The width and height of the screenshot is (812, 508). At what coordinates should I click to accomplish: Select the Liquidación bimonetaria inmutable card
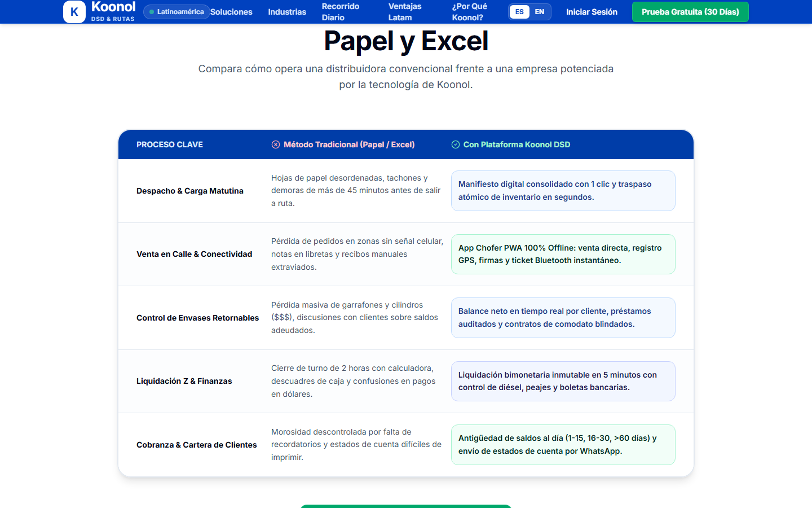563,381
